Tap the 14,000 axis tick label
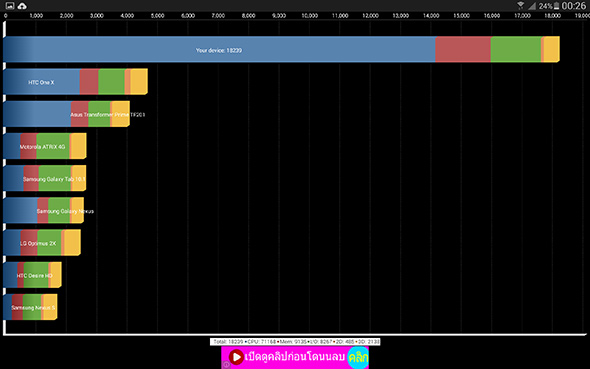The height and width of the screenshot is (369, 590). point(431,16)
